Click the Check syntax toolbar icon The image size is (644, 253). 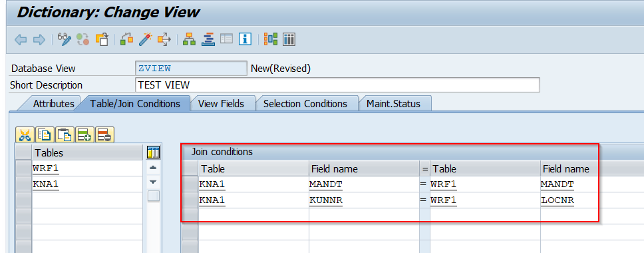click(126, 39)
